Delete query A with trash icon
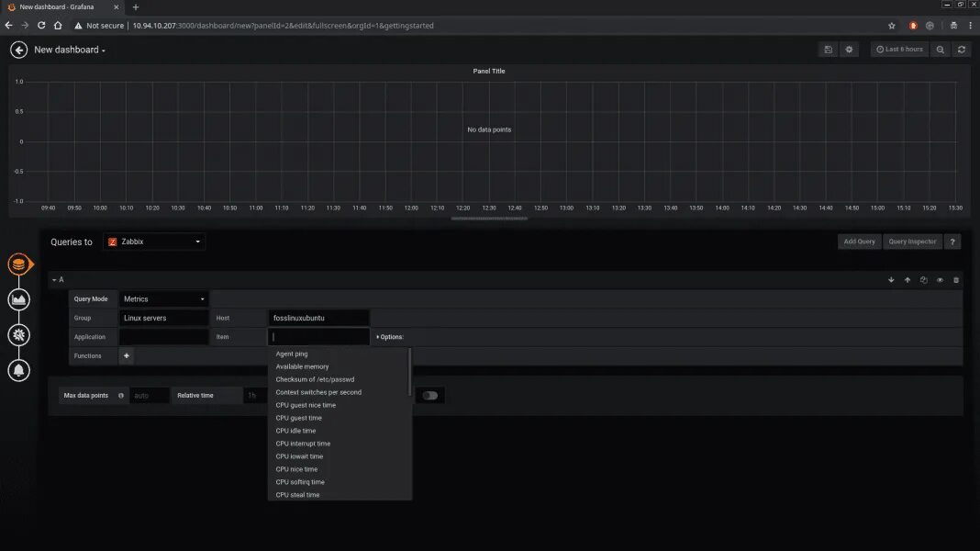980x551 pixels. pos(956,280)
